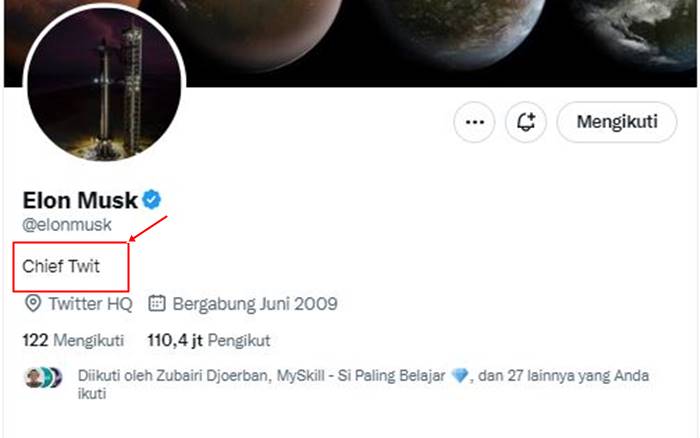Image resolution: width=700 pixels, height=438 pixels.
Task: Open the three-dots more options menu
Action: 474,122
